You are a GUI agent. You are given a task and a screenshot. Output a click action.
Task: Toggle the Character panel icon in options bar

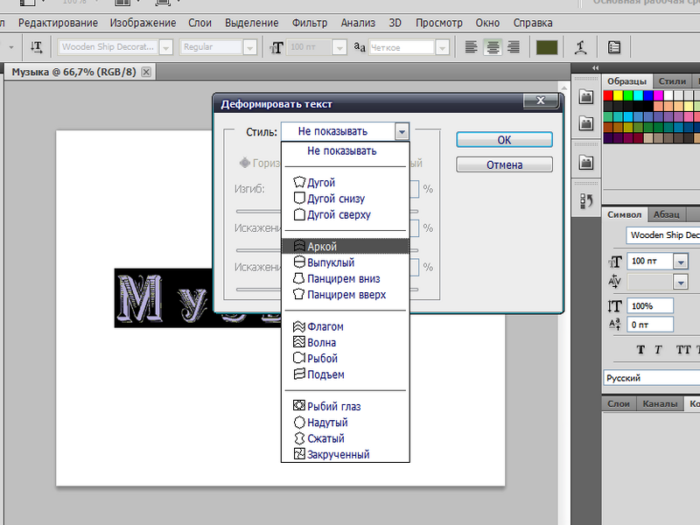[x=614, y=47]
